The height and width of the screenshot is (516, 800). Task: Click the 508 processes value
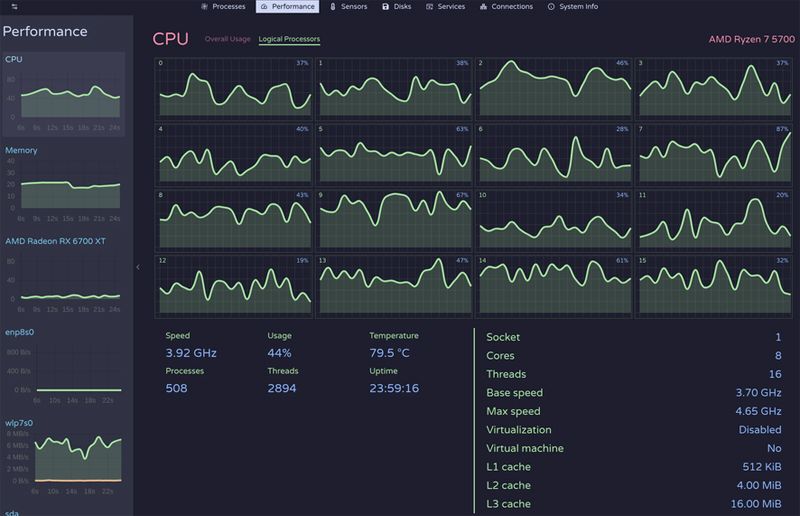tap(176, 388)
